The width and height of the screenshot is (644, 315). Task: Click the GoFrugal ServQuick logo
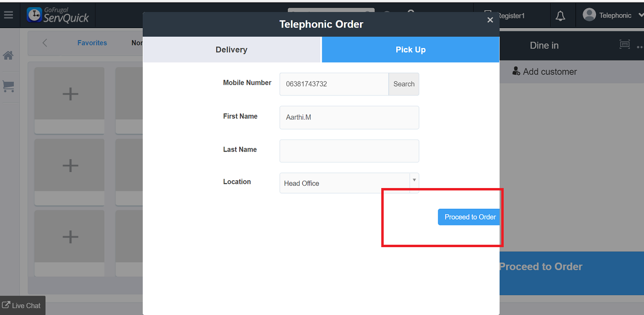[x=59, y=15]
